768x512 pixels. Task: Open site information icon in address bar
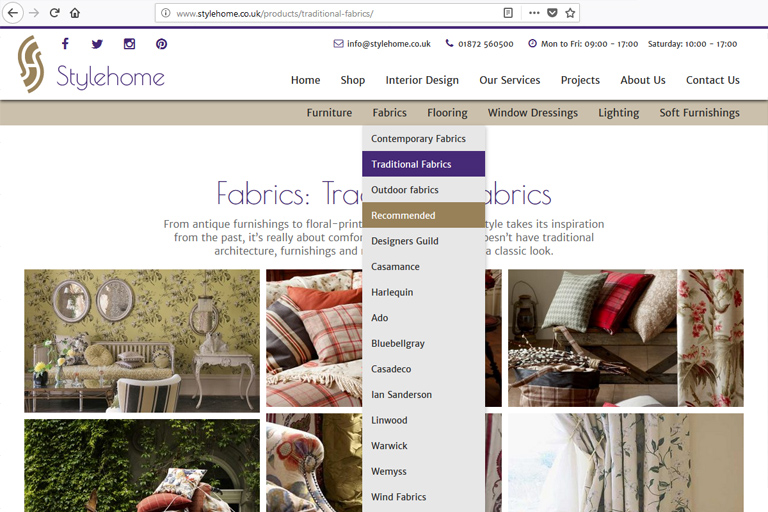166,13
